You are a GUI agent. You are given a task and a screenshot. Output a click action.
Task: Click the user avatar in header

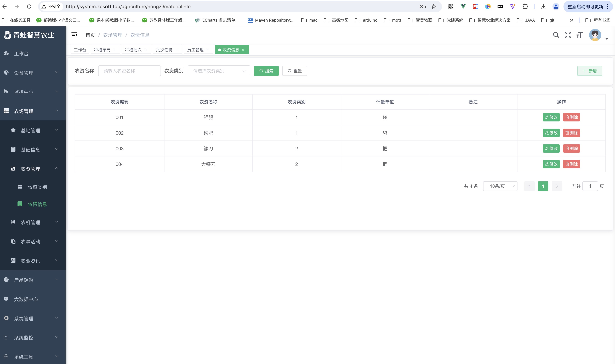[595, 35]
